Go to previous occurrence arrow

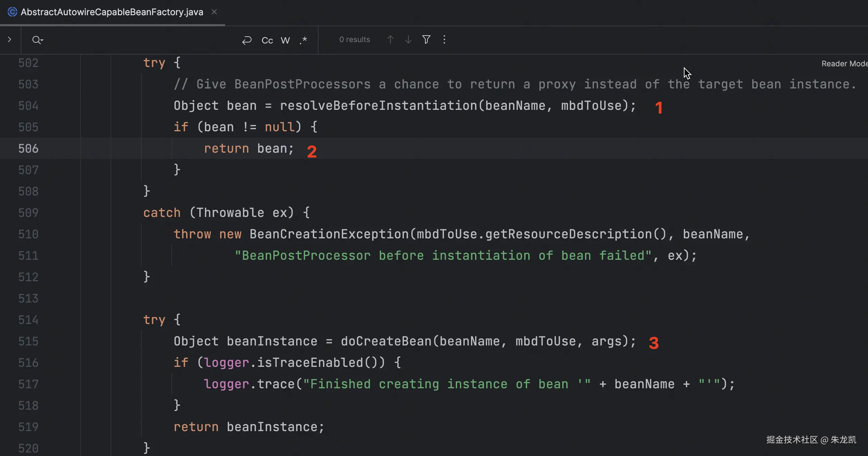point(390,40)
